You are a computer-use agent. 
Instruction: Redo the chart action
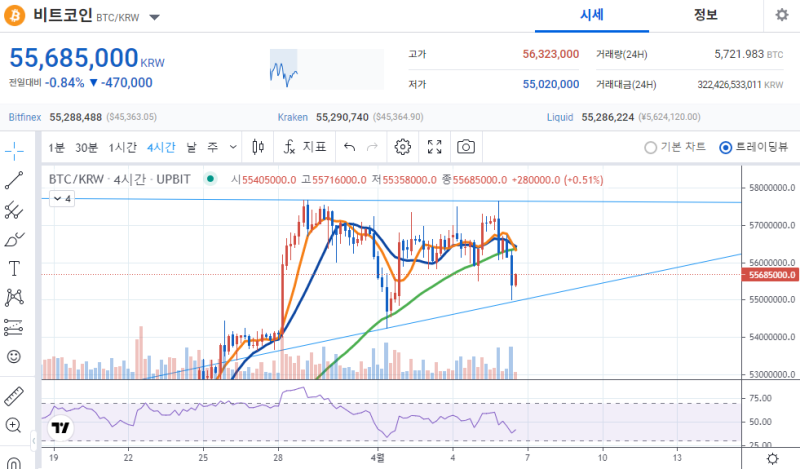tap(372, 147)
